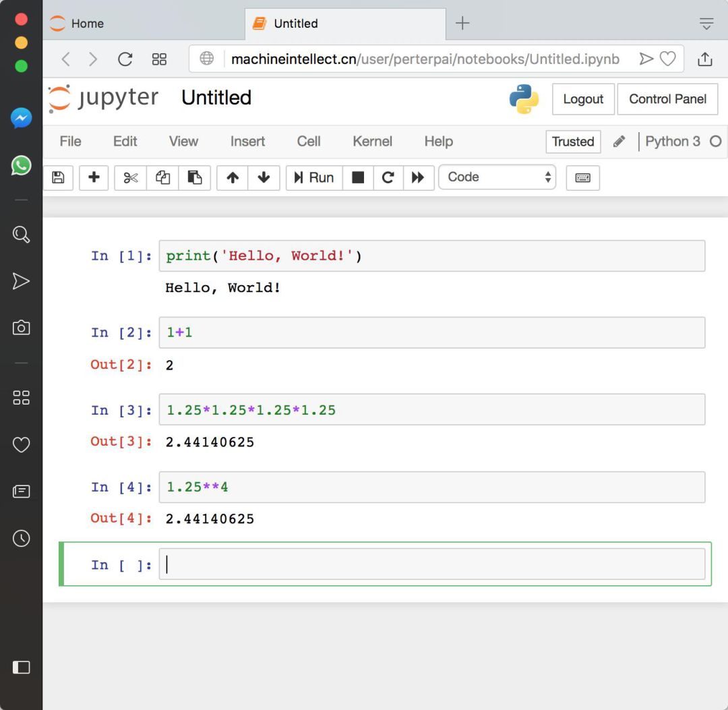Click the Jupyter logo
This screenshot has height=710, width=728.
click(x=103, y=98)
